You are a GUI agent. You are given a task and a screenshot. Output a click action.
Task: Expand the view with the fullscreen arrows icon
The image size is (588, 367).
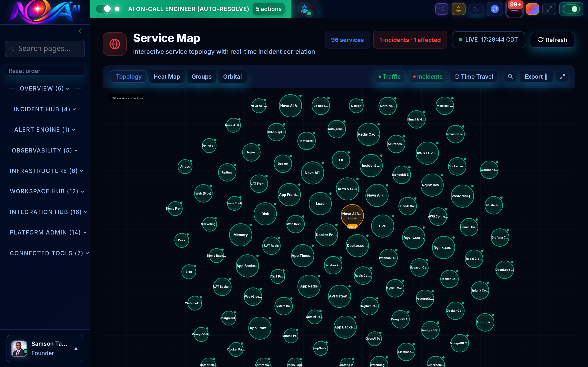[x=549, y=9]
